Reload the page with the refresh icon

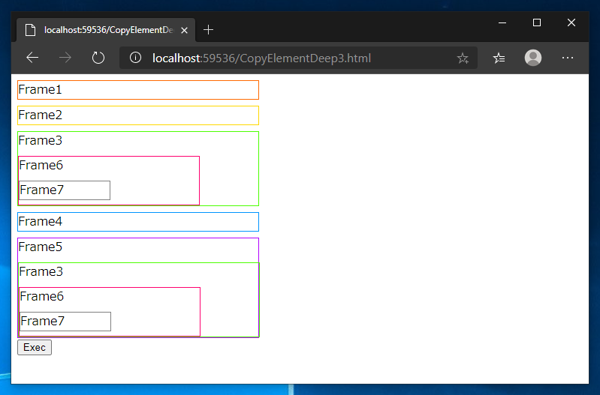[98, 58]
